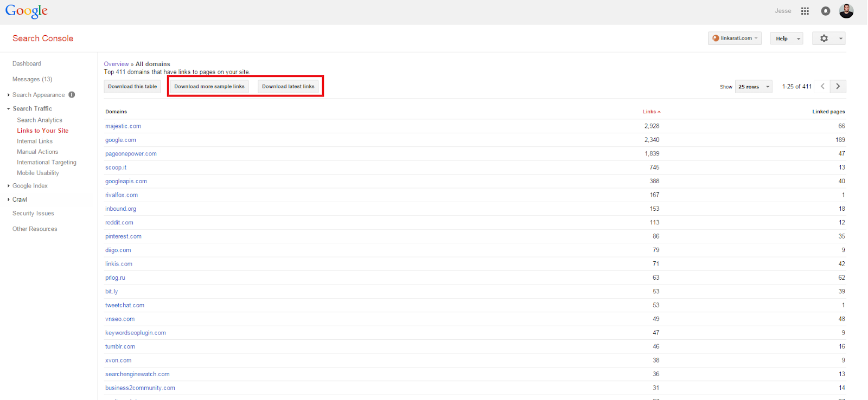
Task: Sort by the Links column header
Action: tap(652, 112)
